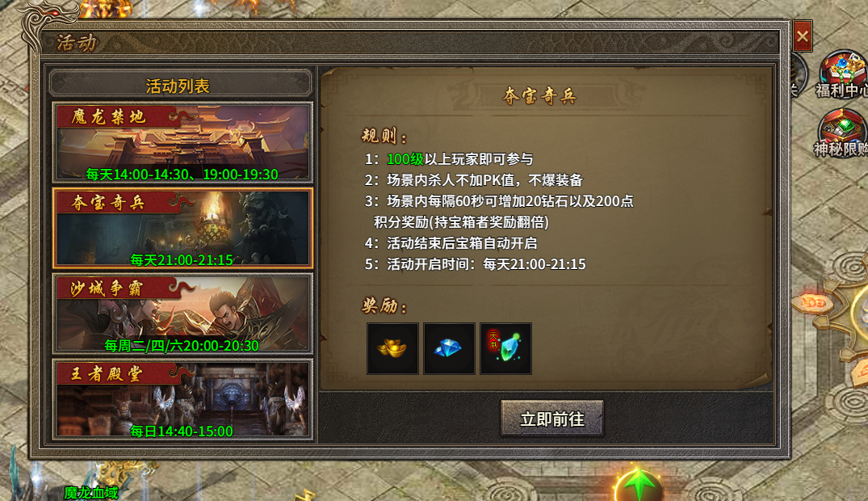This screenshot has width=868, height=501.
Task: Click the green crystal 天书 reward icon
Action: point(505,348)
